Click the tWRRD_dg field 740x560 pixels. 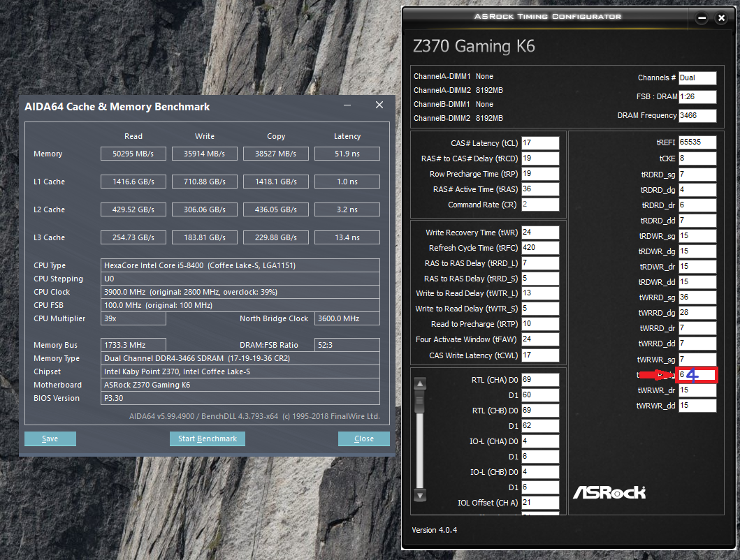(x=697, y=312)
